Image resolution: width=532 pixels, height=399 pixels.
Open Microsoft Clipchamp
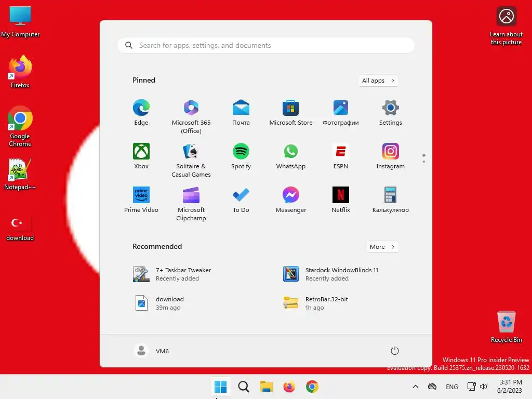point(191,204)
